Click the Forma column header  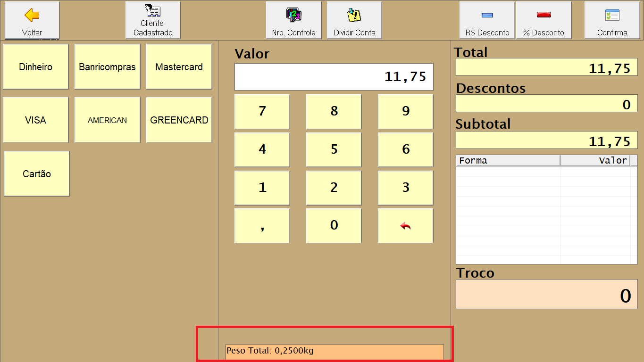(x=508, y=160)
